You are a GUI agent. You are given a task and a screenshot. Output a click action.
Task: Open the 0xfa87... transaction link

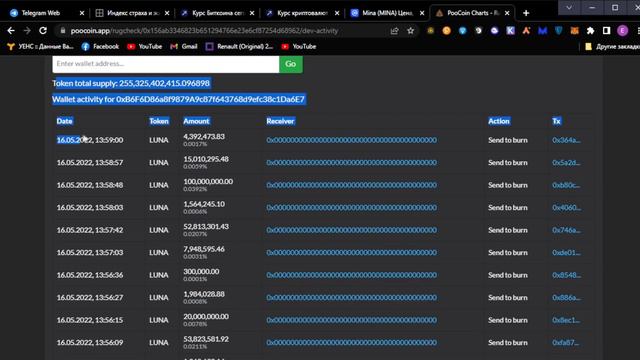point(566,342)
